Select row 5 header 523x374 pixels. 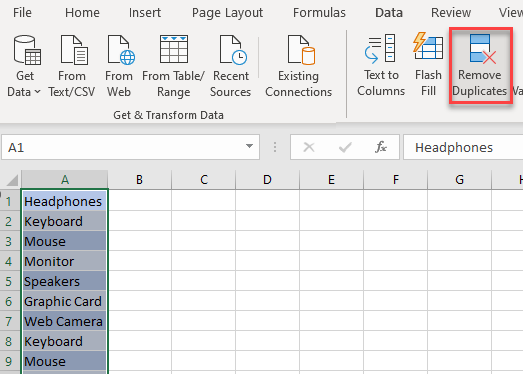tap(9, 281)
